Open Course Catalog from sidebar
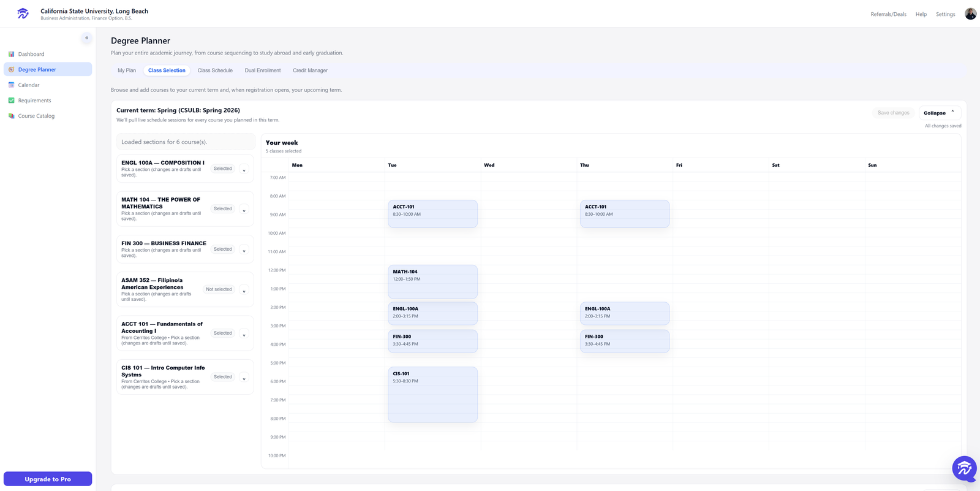 48,115
